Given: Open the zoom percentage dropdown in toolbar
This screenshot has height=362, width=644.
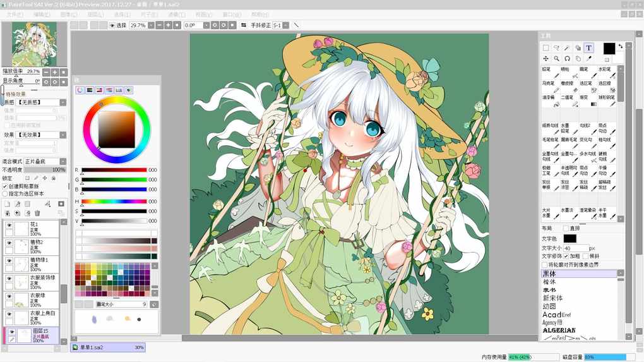Looking at the screenshot, I should click(x=151, y=25).
